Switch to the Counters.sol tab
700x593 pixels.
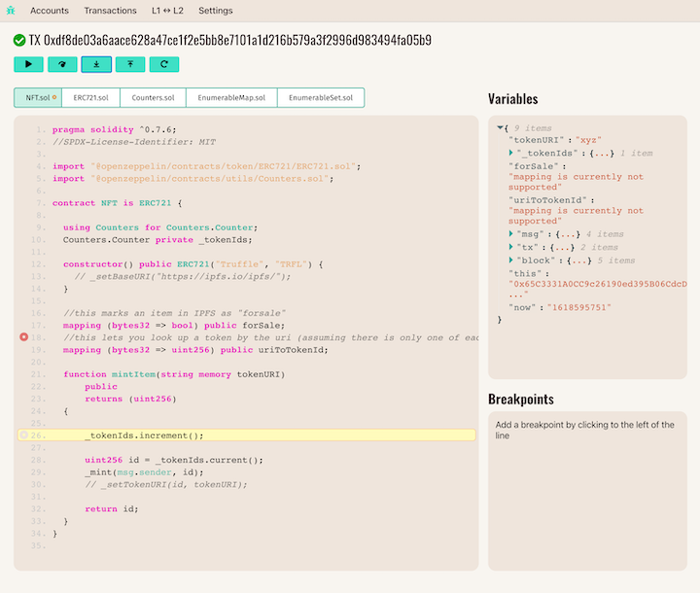pyautogui.click(x=154, y=98)
